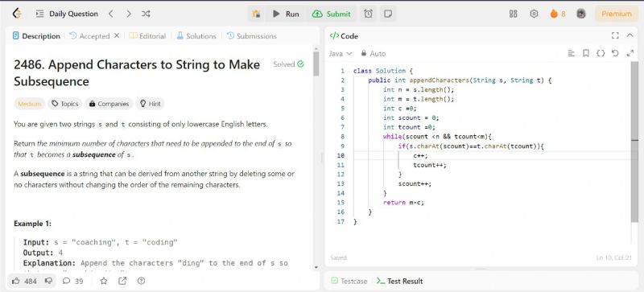Viewport: 644px width, 292px height.
Task: Bookmark the code with bookmark icon
Action: point(586,53)
